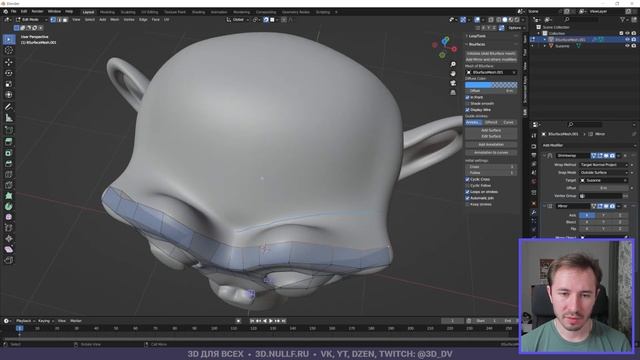Select the Loop Cut tool
The height and width of the screenshot is (360, 640).
pyautogui.click(x=9, y=175)
